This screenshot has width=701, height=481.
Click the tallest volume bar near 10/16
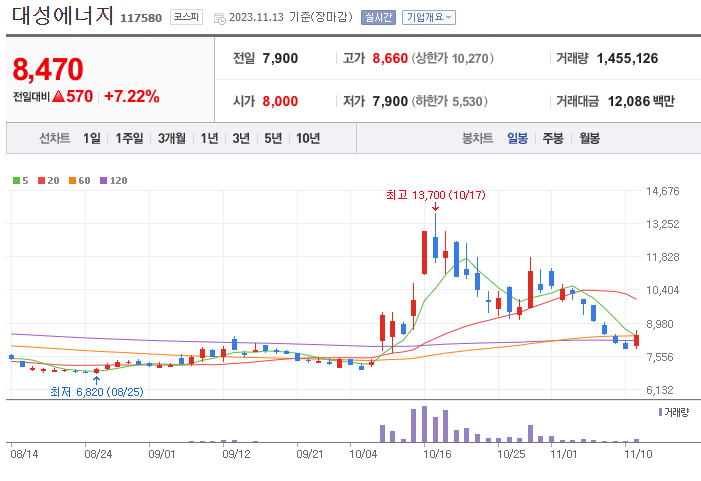click(424, 424)
